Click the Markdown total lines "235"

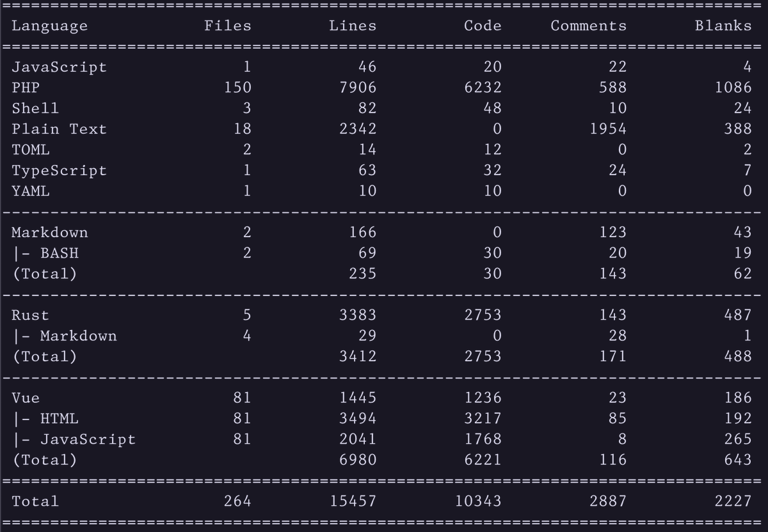[x=362, y=274]
